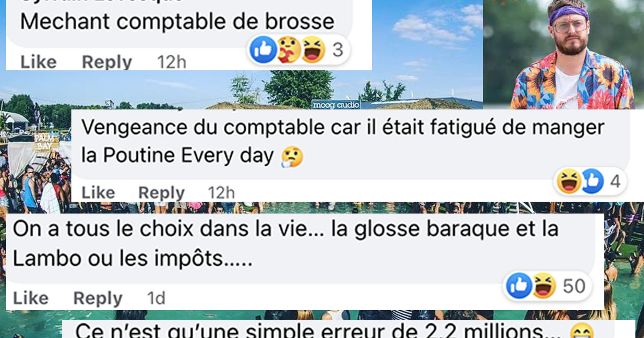
Task: Click the photo of the man in the floral shirt
Action: click(563, 54)
